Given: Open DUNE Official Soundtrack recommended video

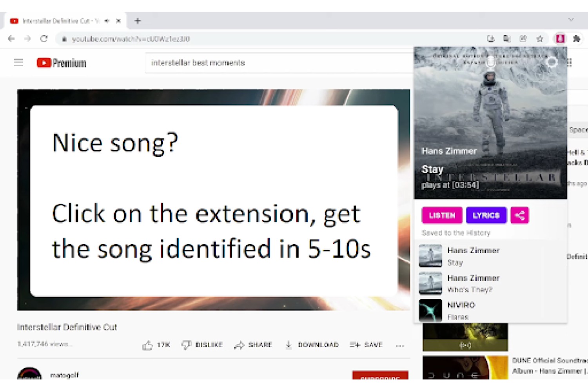Looking at the screenshot, I should [550, 366].
